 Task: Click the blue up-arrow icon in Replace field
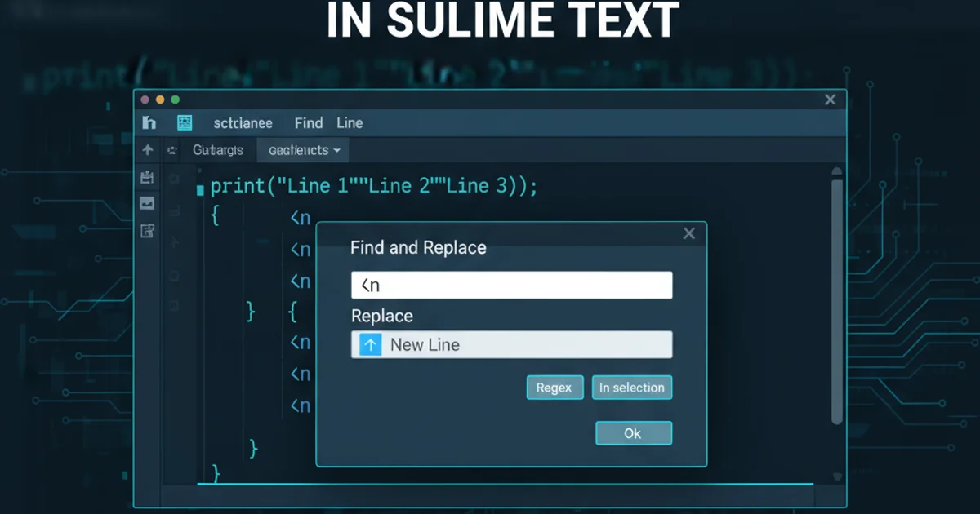coord(370,345)
